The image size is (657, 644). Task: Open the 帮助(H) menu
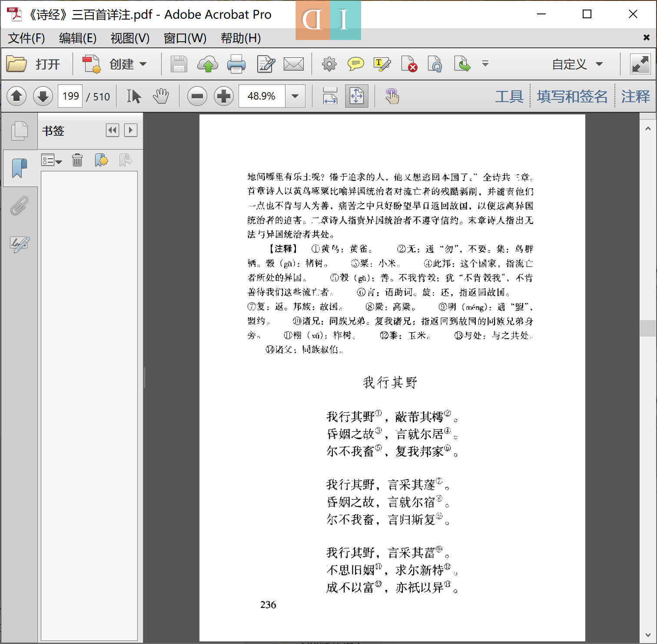(x=241, y=38)
